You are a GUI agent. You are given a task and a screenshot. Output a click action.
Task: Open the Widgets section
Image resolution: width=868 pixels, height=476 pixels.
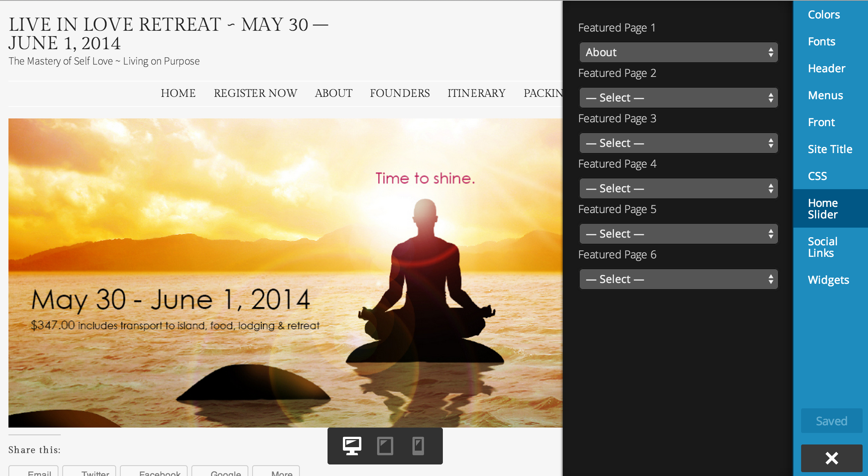coord(828,280)
